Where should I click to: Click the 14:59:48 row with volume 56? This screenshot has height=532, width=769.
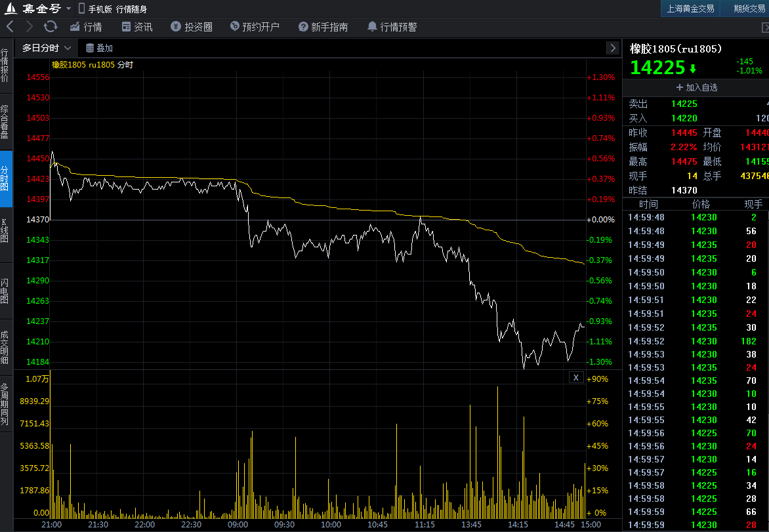pos(696,231)
